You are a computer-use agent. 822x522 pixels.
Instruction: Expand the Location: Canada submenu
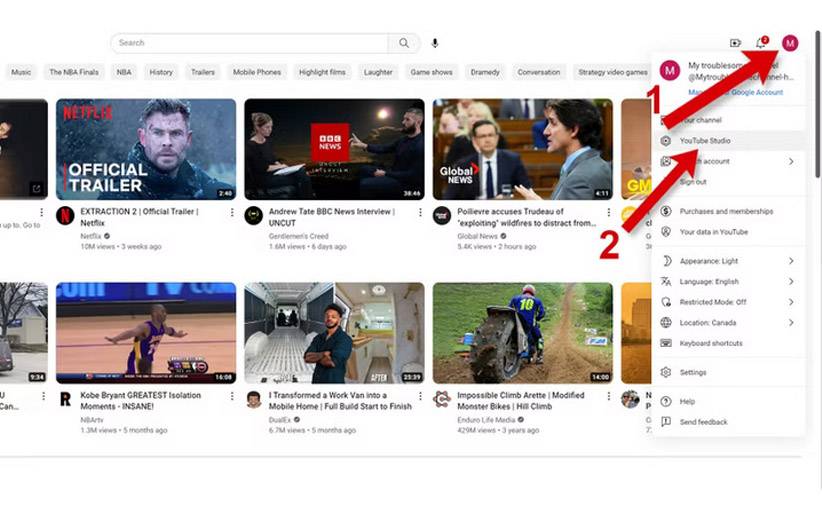pos(729,322)
